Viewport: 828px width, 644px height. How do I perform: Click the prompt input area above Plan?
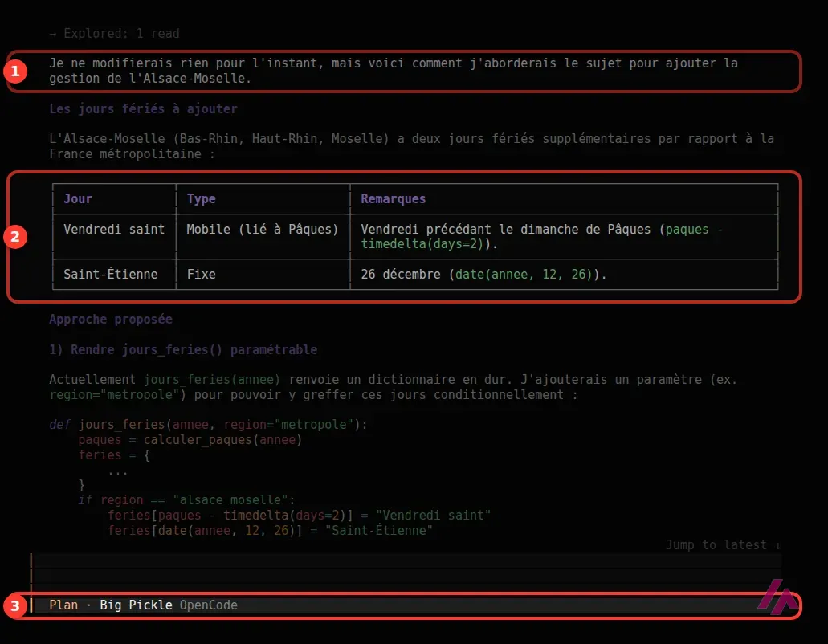(406, 573)
